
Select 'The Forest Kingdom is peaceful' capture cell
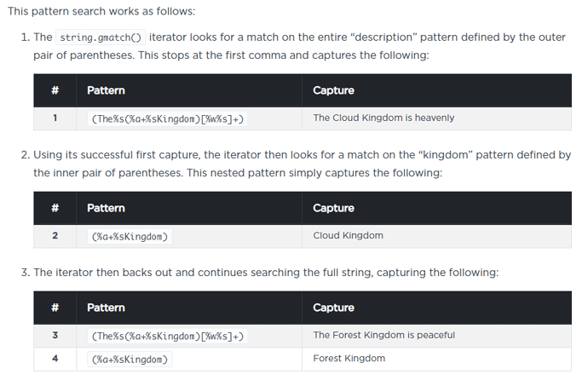383,335
